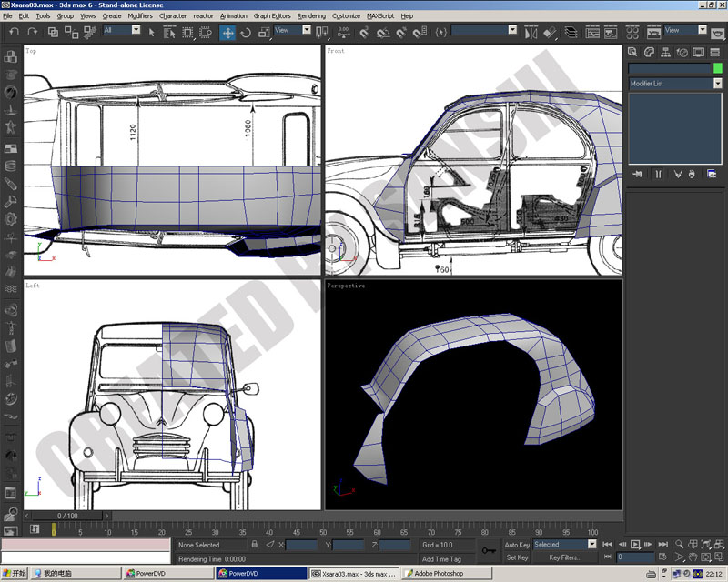Image resolution: width=728 pixels, height=582 pixels.
Task: Click the Key Filters button
Action: pos(565,557)
